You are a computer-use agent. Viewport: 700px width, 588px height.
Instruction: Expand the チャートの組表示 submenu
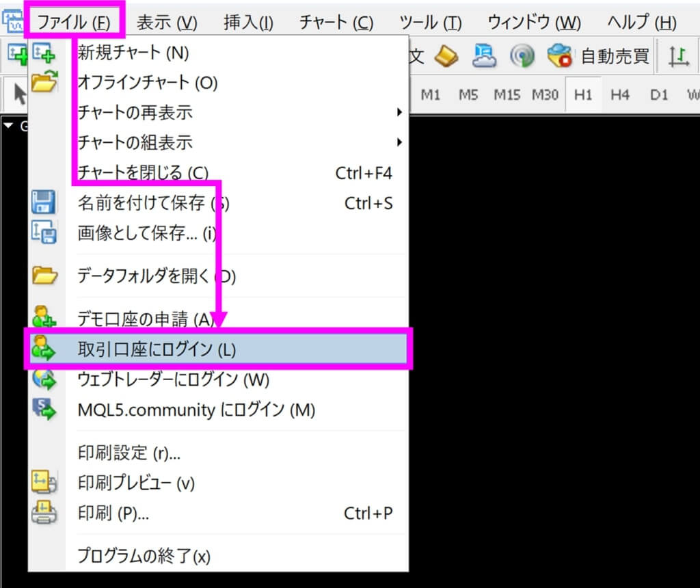point(218,142)
